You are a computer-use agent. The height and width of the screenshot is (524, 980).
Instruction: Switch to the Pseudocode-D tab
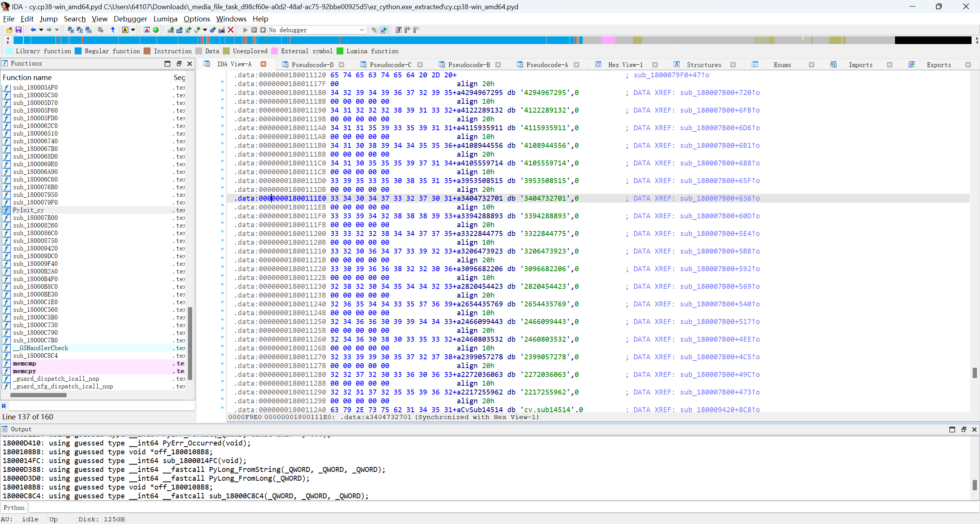click(x=312, y=65)
